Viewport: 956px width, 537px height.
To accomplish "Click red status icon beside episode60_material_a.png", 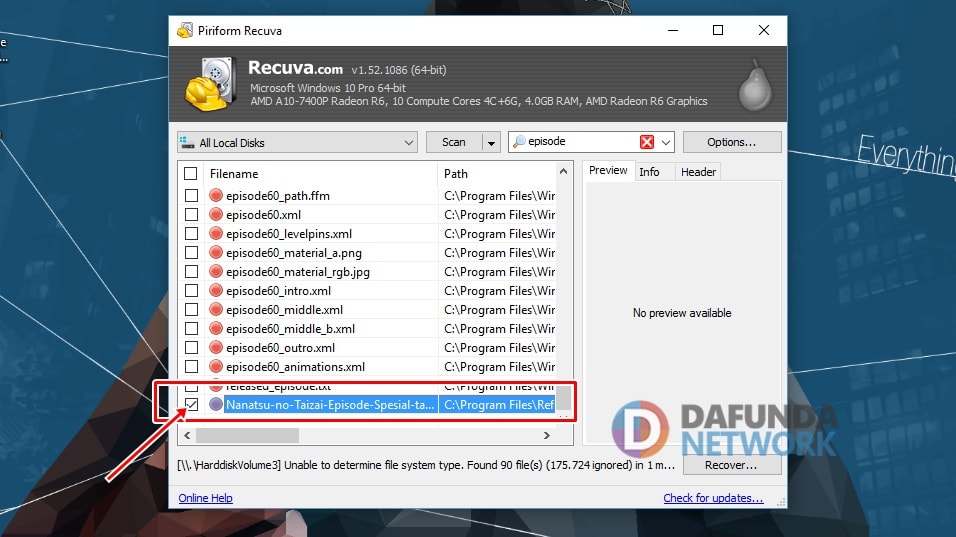I will tap(216, 253).
